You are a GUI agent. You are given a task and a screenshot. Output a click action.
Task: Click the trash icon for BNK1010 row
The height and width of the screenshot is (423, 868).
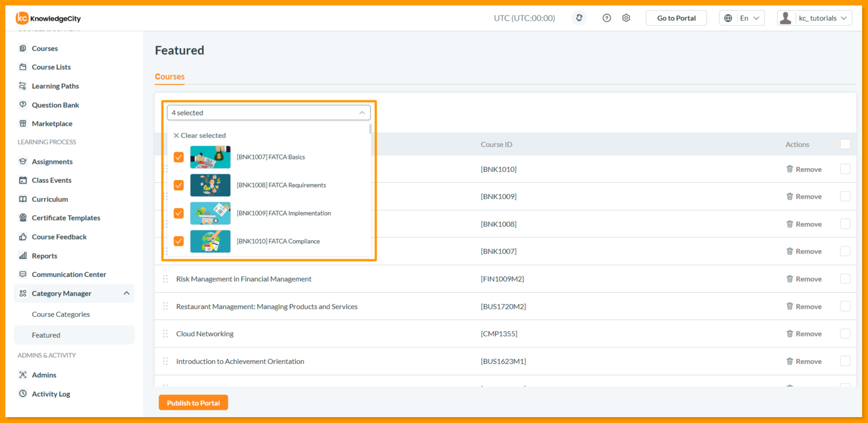[790, 169]
